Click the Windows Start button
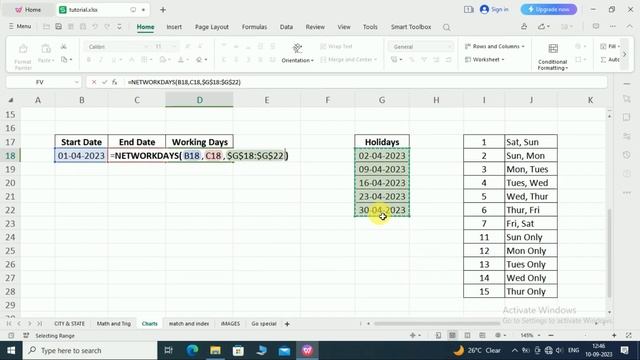The height and width of the screenshot is (360, 640). [x=11, y=350]
